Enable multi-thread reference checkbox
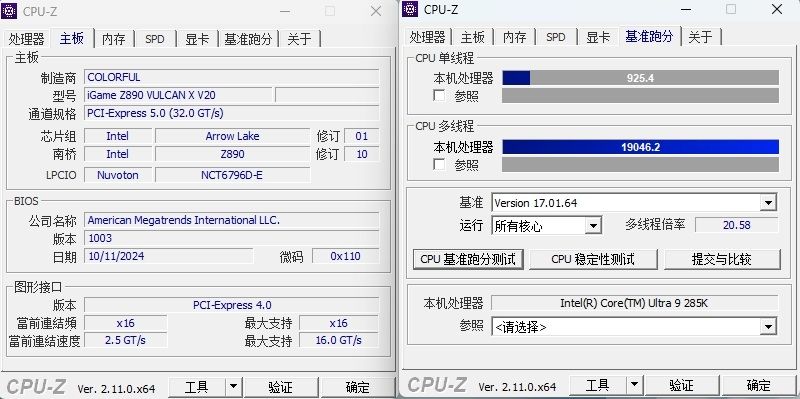 (439, 165)
